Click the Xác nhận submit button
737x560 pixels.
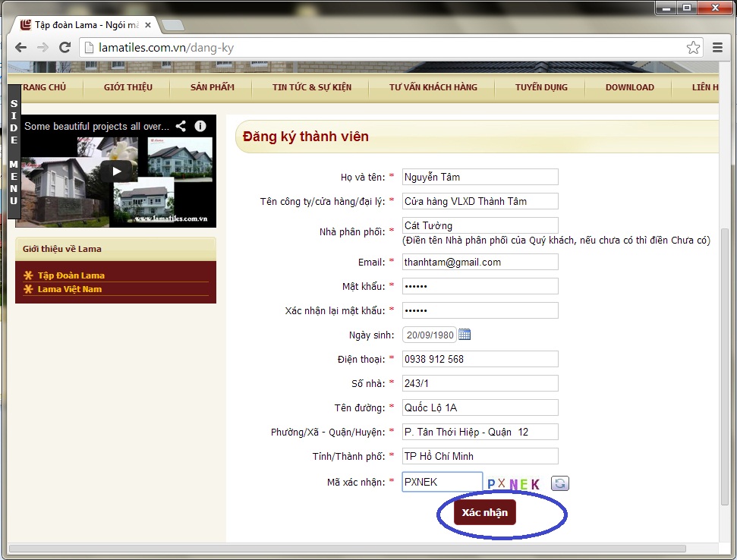(x=484, y=512)
